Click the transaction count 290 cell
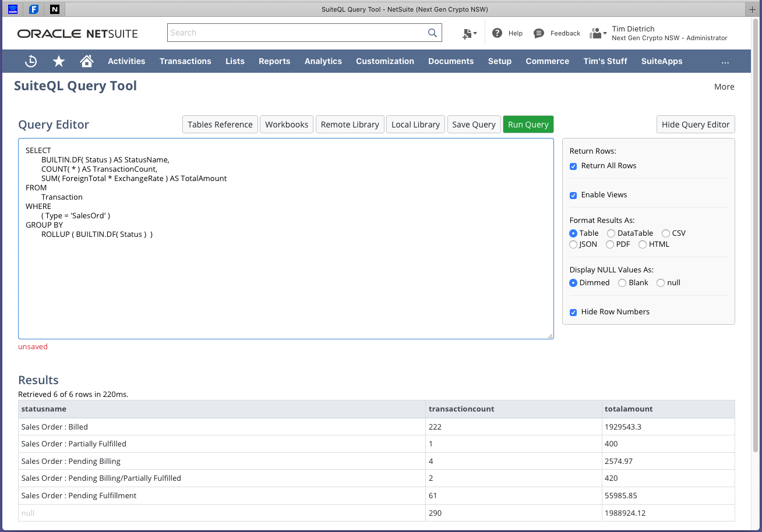The width and height of the screenshot is (762, 532). 514,513
